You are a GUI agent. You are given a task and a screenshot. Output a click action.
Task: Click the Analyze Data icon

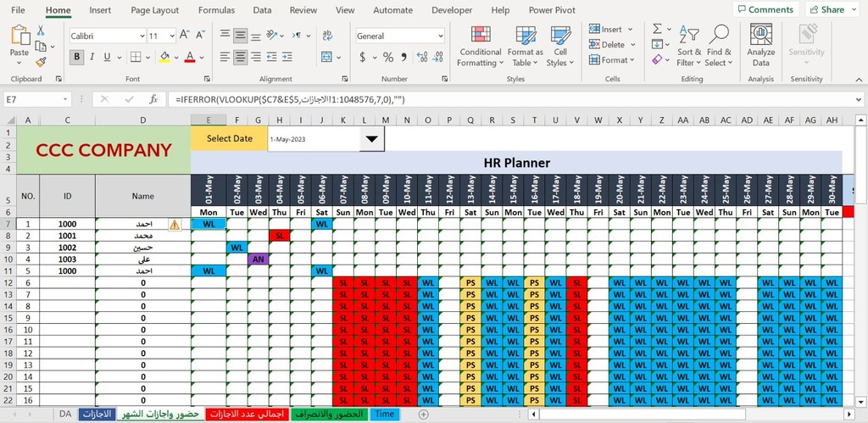[761, 46]
